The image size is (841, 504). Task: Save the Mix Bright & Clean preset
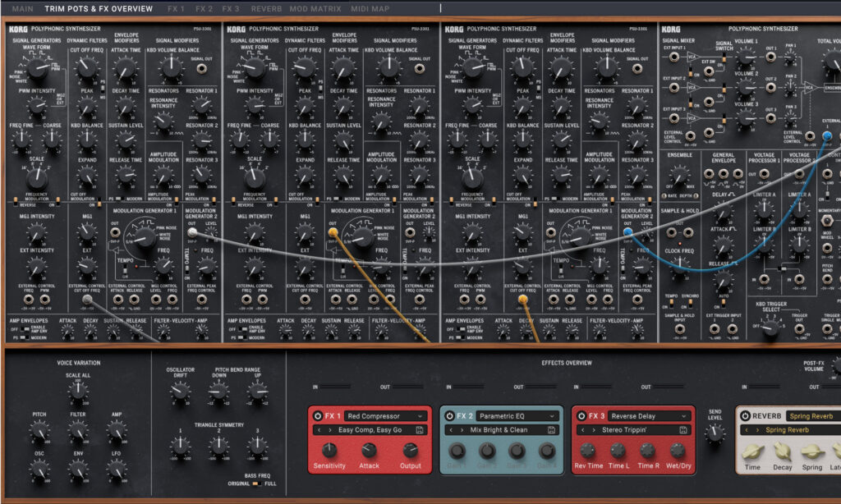coord(552,429)
